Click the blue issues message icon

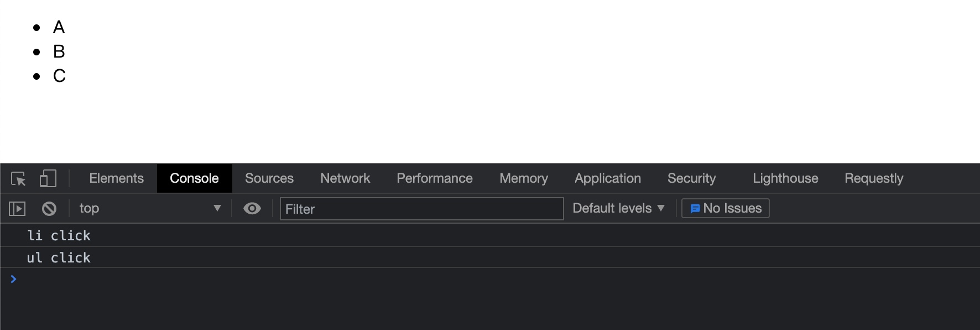pos(695,209)
